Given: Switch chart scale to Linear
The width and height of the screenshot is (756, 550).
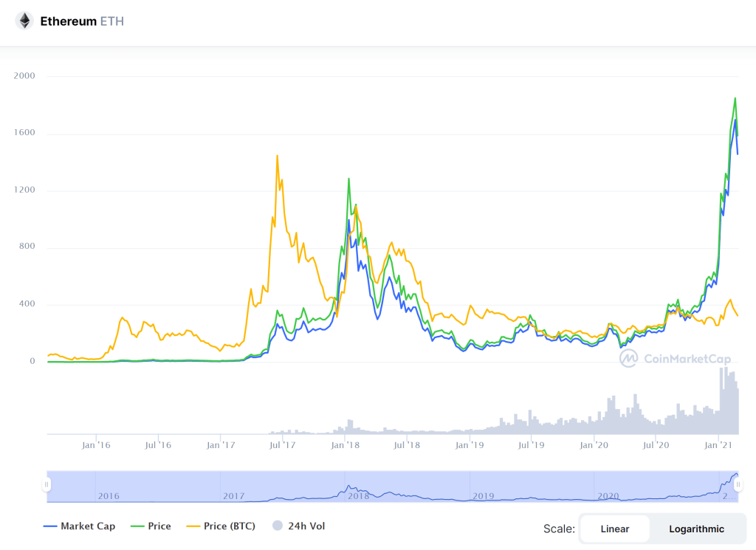Looking at the screenshot, I should 614,529.
